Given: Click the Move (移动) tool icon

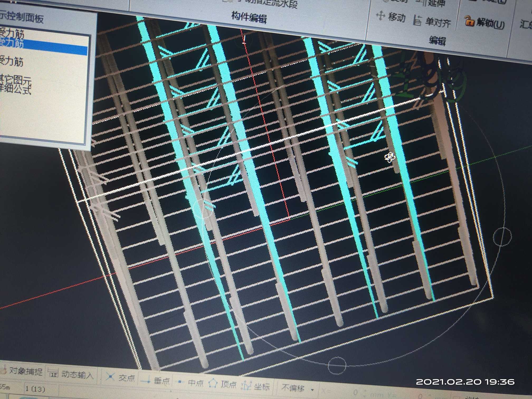Looking at the screenshot, I should (x=380, y=16).
